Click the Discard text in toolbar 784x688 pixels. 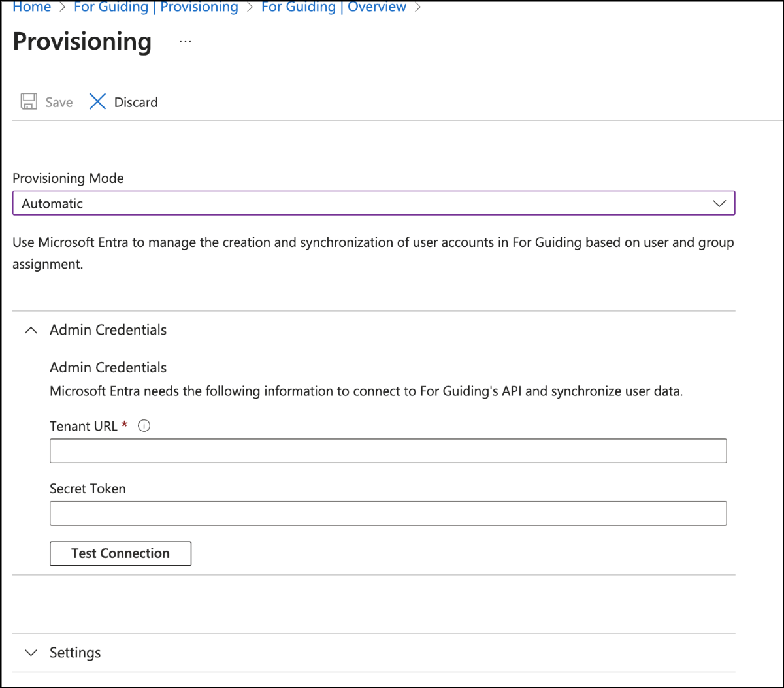click(136, 103)
